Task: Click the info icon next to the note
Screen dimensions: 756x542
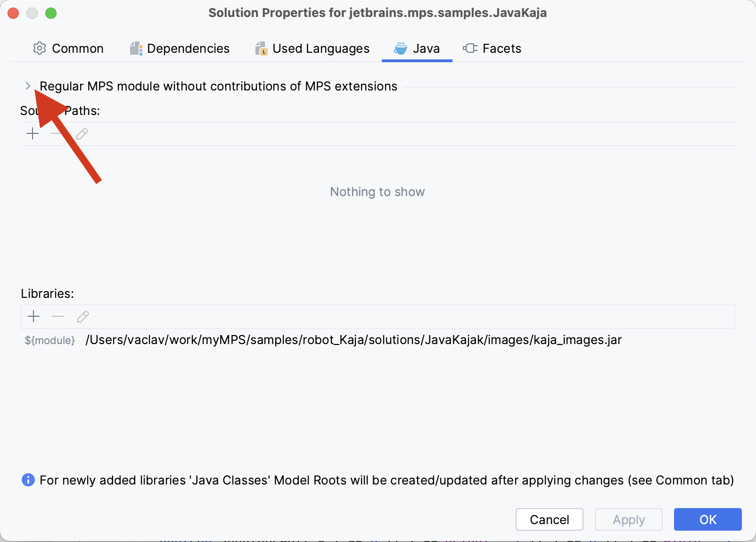Action: pos(28,480)
